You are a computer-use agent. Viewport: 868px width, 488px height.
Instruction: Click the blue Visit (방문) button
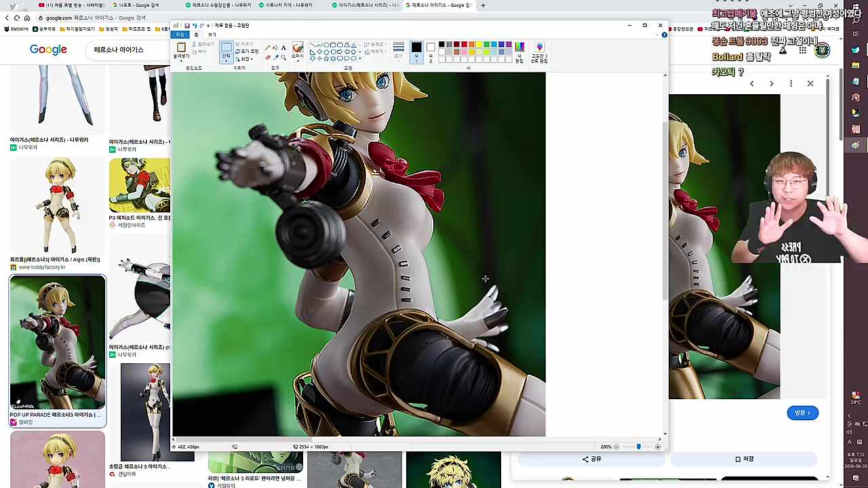click(x=802, y=413)
